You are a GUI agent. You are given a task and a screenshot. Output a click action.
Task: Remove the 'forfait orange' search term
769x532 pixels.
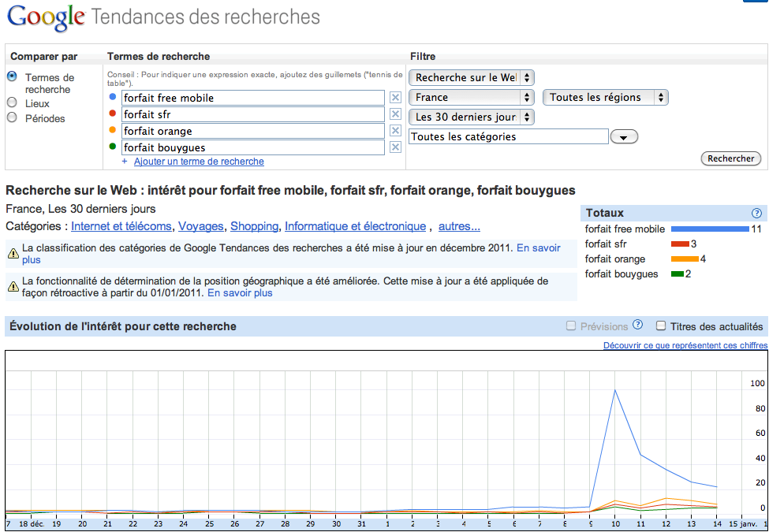click(395, 131)
